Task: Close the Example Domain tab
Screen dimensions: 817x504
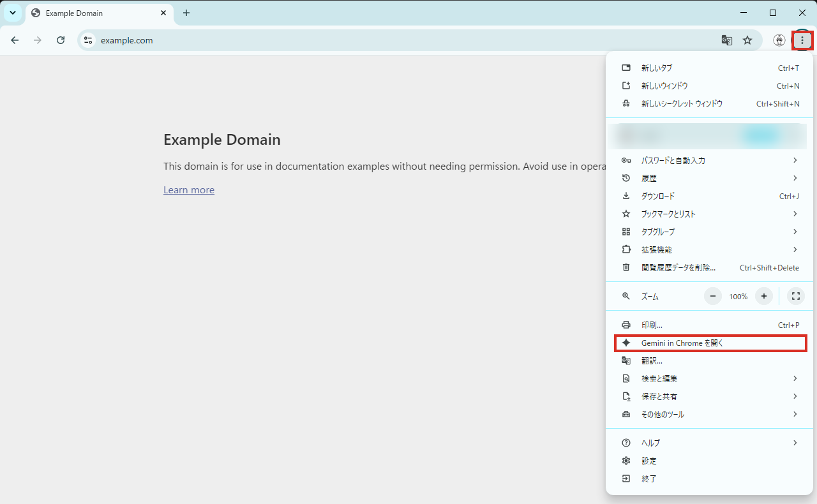Action: (163, 13)
